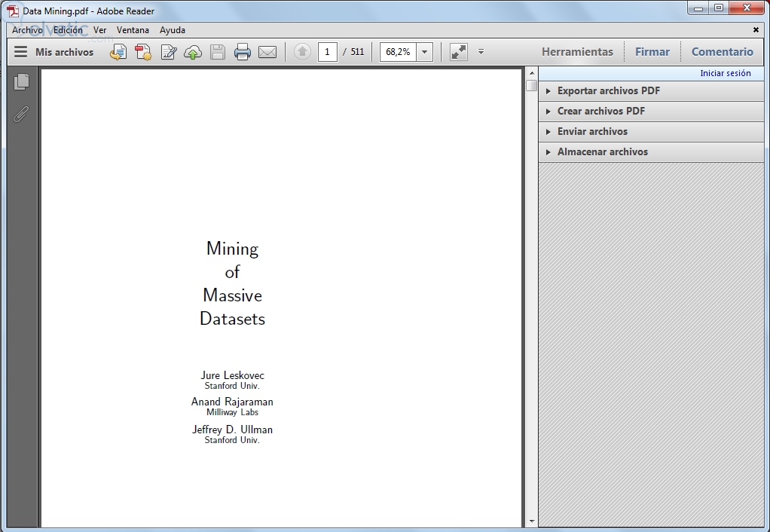Screen dimensions: 770x532
Task: Click the create PDF icon with gear
Action: coord(143,52)
